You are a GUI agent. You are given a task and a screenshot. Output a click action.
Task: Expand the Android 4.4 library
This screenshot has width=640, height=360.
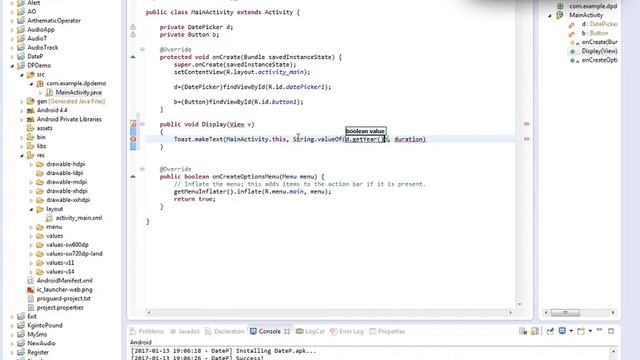click(x=22, y=110)
